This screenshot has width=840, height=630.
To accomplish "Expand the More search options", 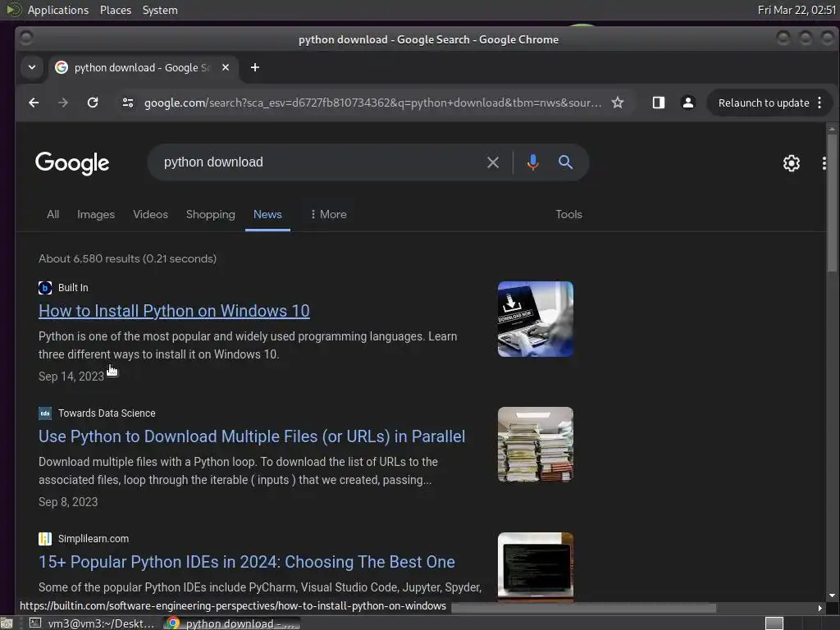I will (328, 214).
